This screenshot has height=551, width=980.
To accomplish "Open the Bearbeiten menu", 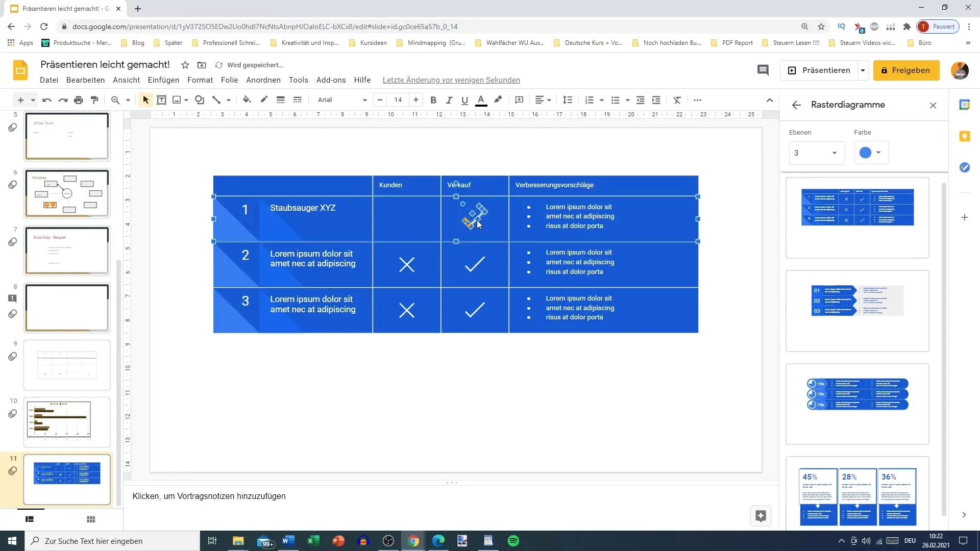I will (85, 80).
